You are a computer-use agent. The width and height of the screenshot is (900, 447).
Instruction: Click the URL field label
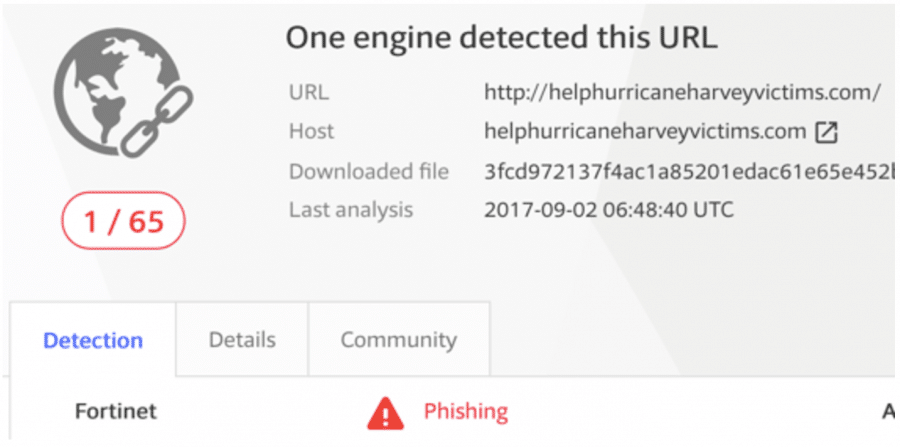tap(309, 92)
